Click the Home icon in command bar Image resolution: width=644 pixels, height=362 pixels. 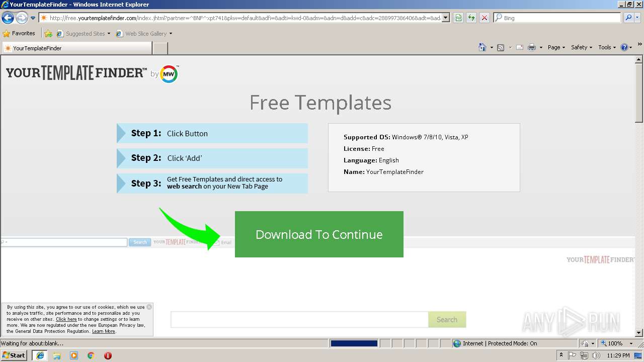[x=482, y=47]
